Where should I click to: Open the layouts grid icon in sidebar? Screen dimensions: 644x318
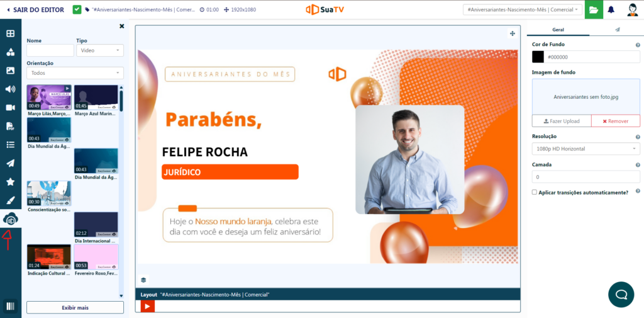(10, 34)
